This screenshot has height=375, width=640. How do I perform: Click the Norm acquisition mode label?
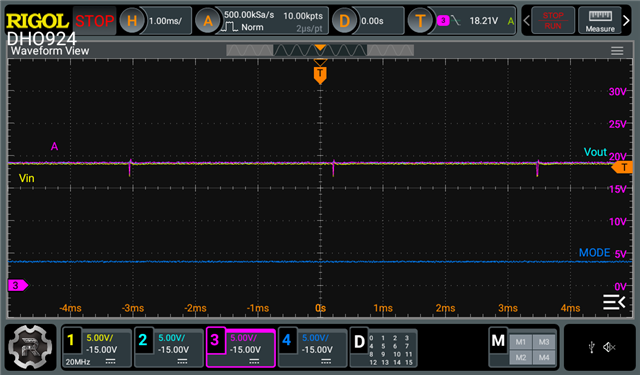click(252, 27)
